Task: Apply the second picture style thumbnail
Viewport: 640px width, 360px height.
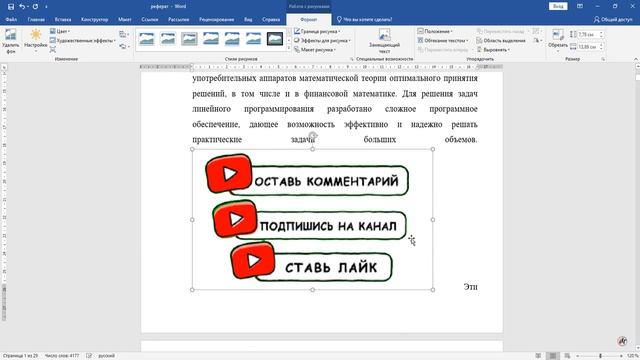Action: click(168, 39)
